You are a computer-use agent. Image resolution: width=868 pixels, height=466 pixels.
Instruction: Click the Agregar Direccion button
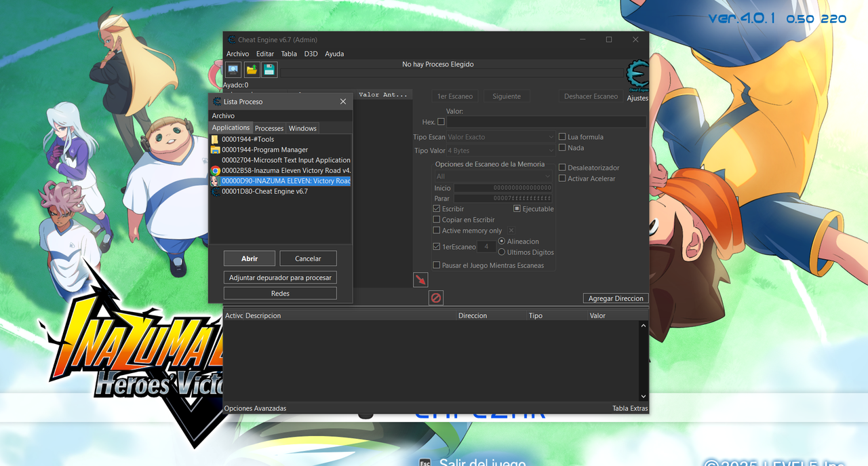coord(616,298)
